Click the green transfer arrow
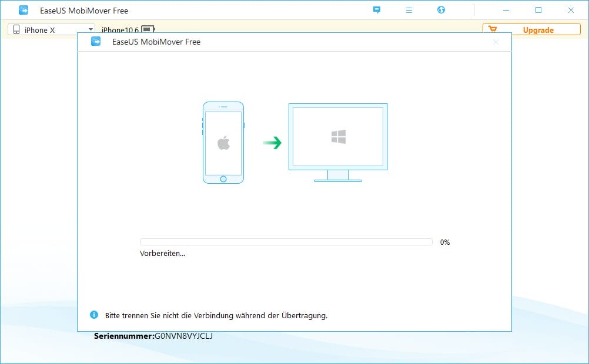 tap(272, 143)
